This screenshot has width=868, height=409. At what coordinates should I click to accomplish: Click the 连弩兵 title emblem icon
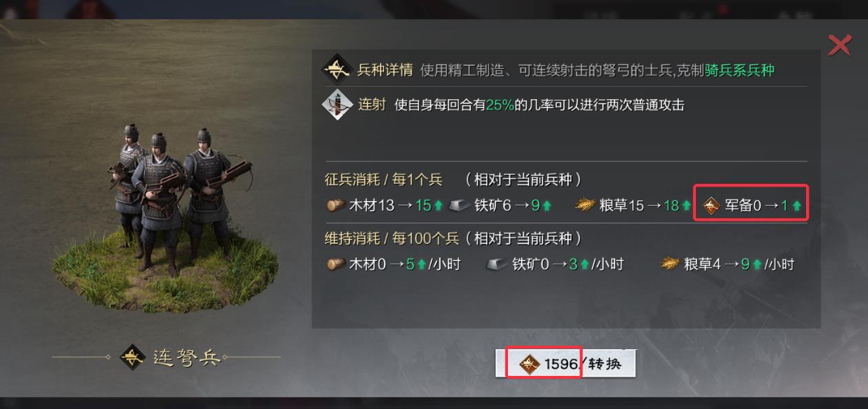(133, 357)
